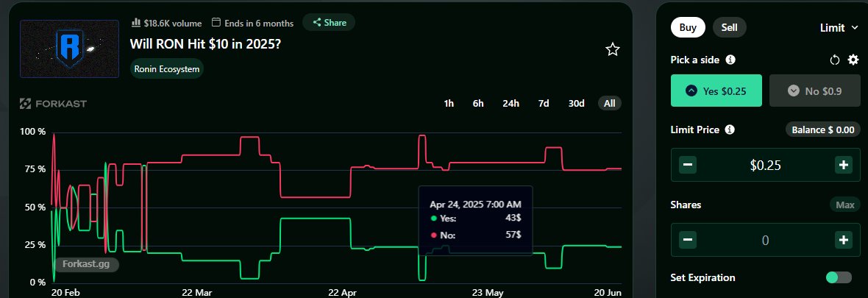Click info icon next to Limit Price
Viewport: 868px width, 298px height.
point(730,130)
